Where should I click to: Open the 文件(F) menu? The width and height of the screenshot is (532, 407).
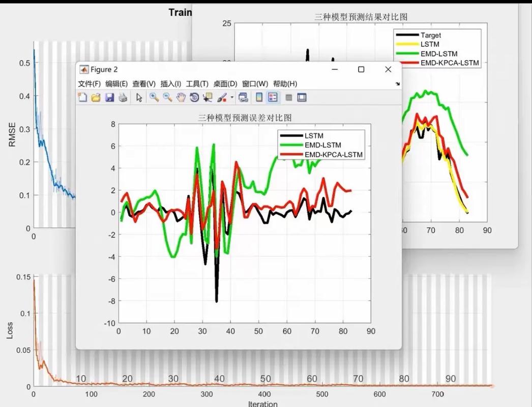[x=89, y=84]
